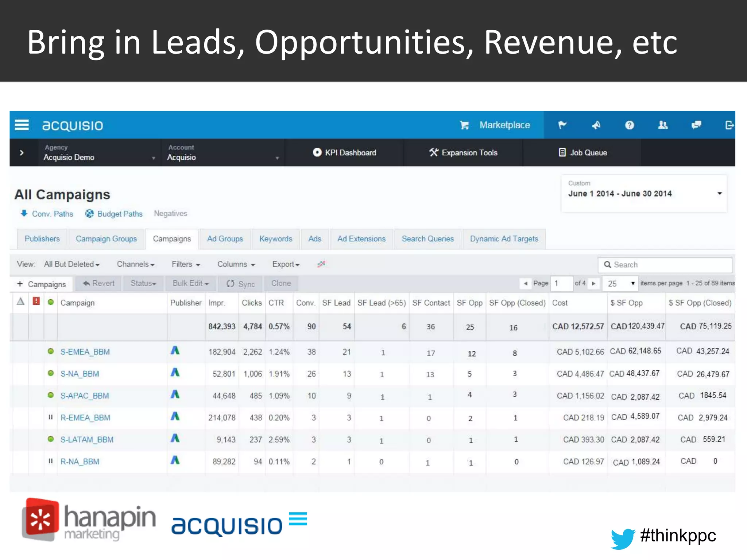Open the chat messages icon
The width and height of the screenshot is (747, 560).
coord(696,125)
